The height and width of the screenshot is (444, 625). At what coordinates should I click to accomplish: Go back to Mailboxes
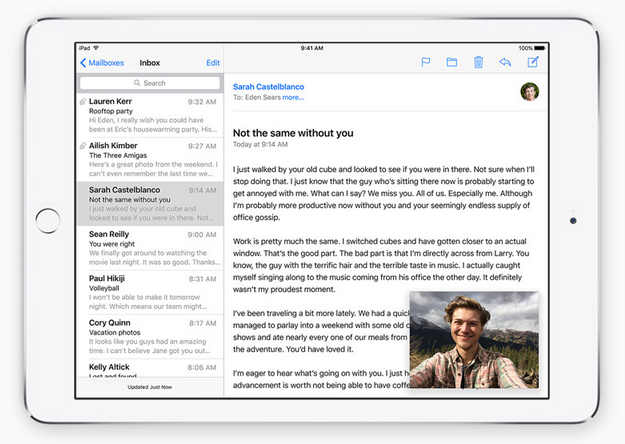102,63
